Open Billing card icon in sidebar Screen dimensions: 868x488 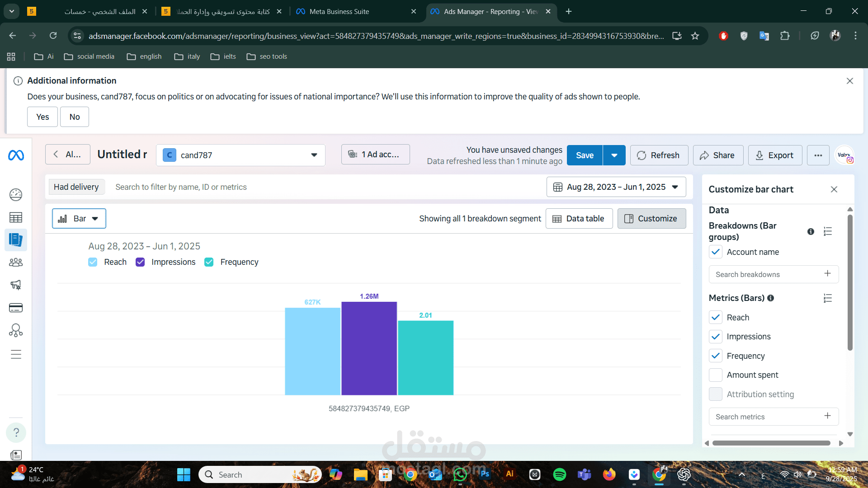tap(16, 308)
